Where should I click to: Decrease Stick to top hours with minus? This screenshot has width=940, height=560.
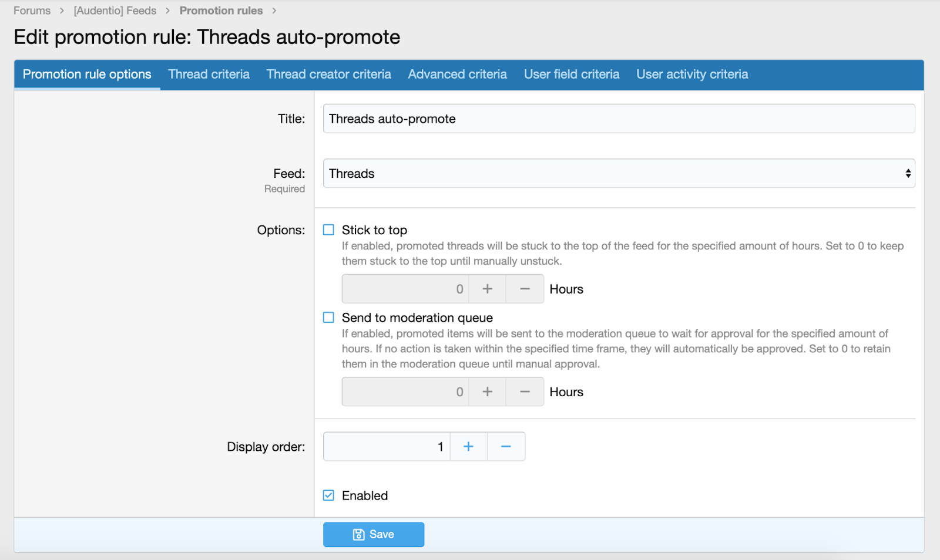525,289
